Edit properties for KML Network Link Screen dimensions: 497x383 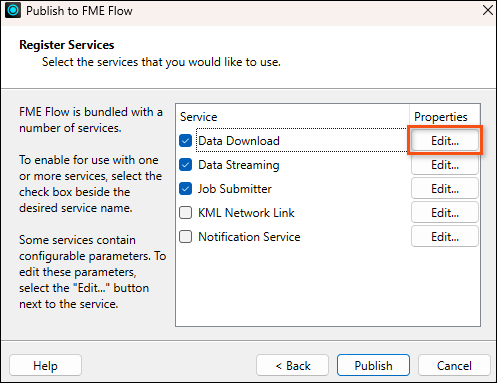[445, 213]
